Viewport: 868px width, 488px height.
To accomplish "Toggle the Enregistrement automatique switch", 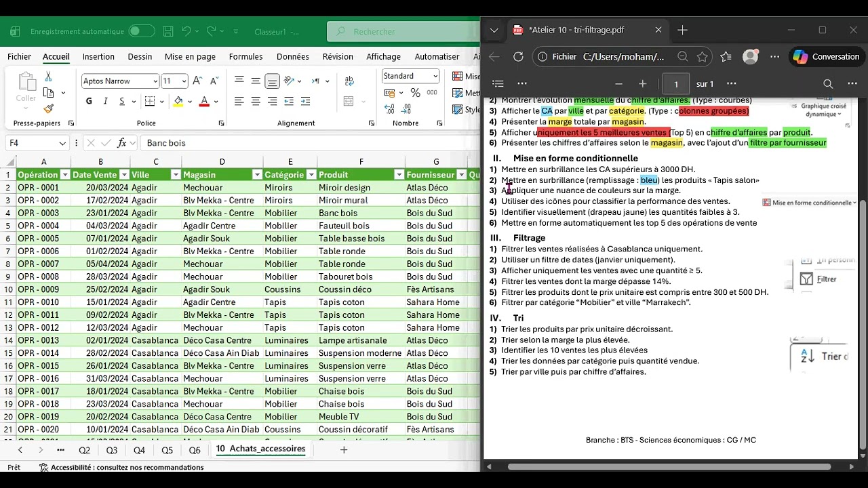I will (x=142, y=31).
